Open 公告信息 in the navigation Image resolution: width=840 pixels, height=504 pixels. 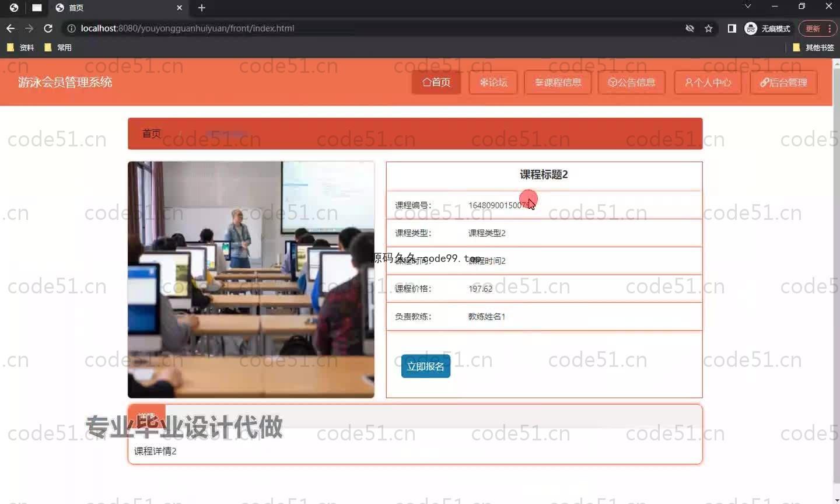coord(632,82)
